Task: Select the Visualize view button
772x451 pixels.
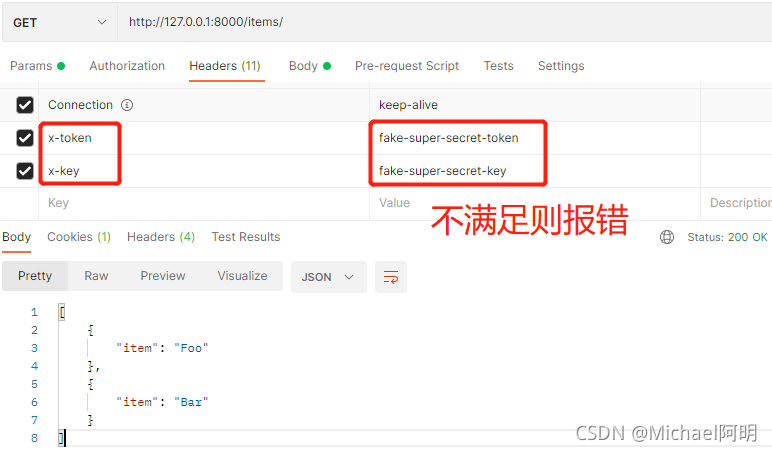Action: [x=242, y=276]
